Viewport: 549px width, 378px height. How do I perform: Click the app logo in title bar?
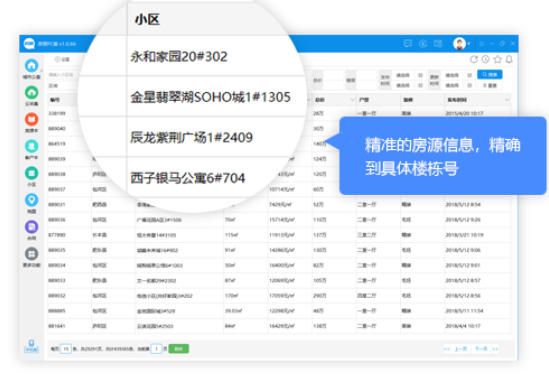[x=29, y=44]
